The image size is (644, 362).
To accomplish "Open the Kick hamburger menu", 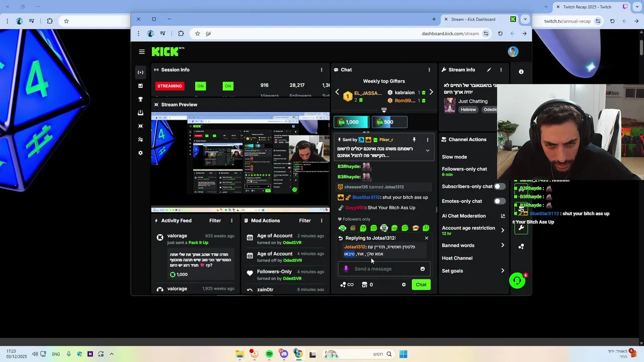I will point(142,52).
